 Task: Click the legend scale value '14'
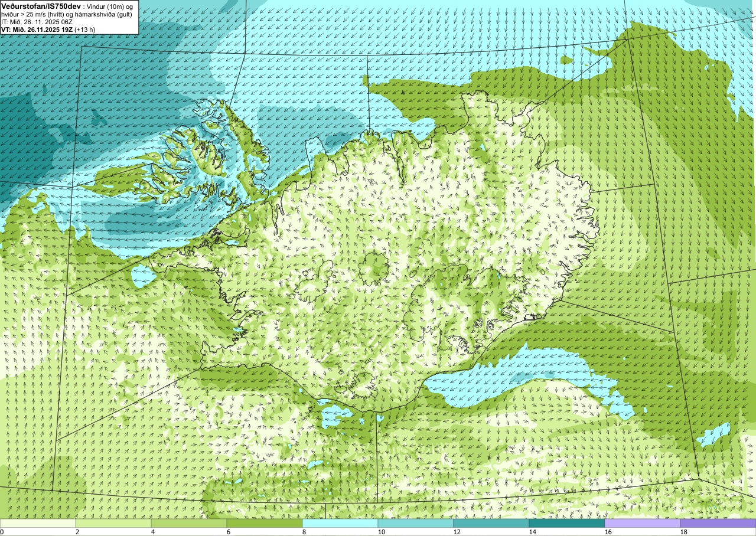pyautogui.click(x=533, y=532)
